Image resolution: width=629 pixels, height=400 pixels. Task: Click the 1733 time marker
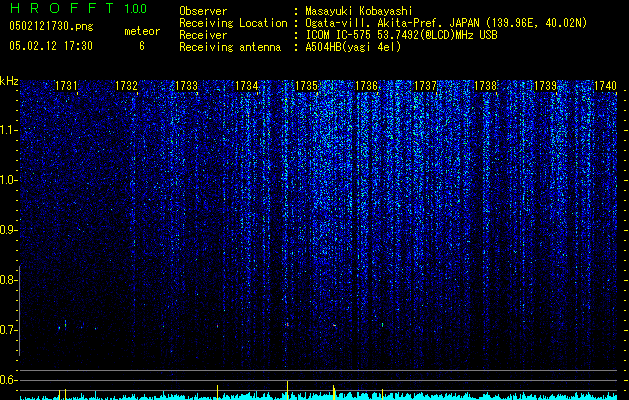[x=187, y=86]
